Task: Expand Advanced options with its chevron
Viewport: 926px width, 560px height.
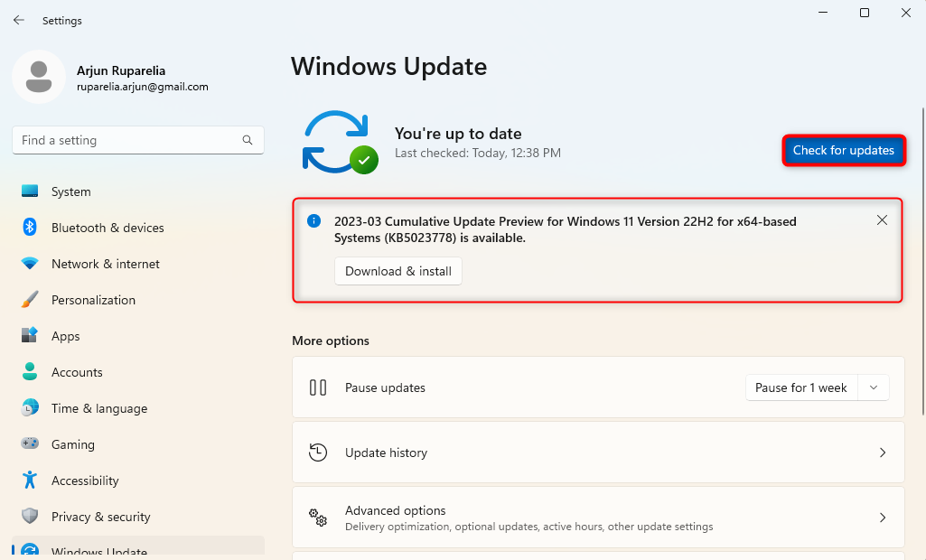Action: point(883,518)
